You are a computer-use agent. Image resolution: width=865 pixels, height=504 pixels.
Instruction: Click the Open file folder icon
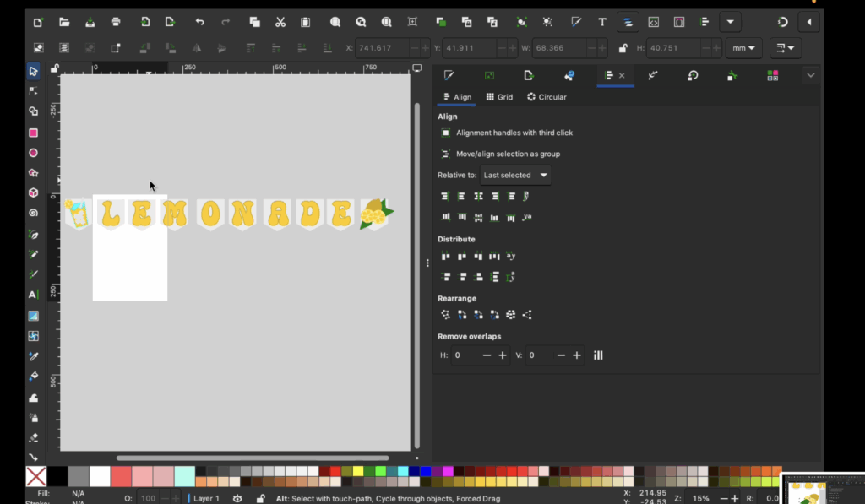point(64,22)
